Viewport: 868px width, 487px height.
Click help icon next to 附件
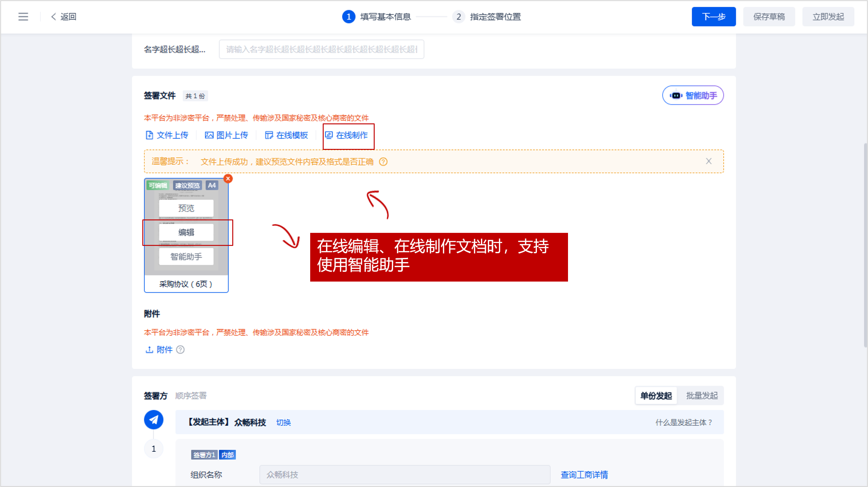point(180,350)
